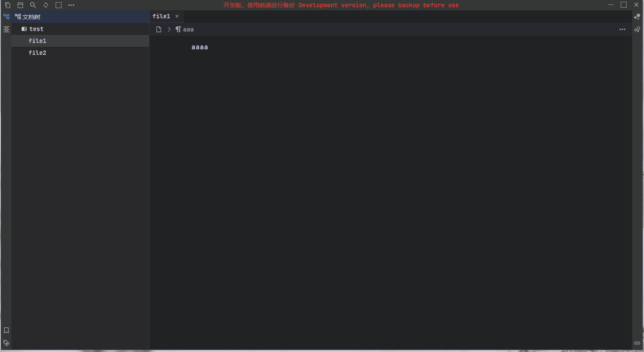Open the toolbar overflow menu with three dots
Screen dimensions: 644x352
click(x=71, y=5)
